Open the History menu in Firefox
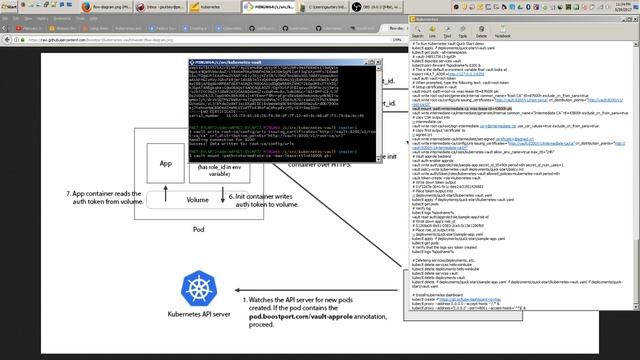Image resolution: width=640 pixels, height=360 pixels. (42, 18)
